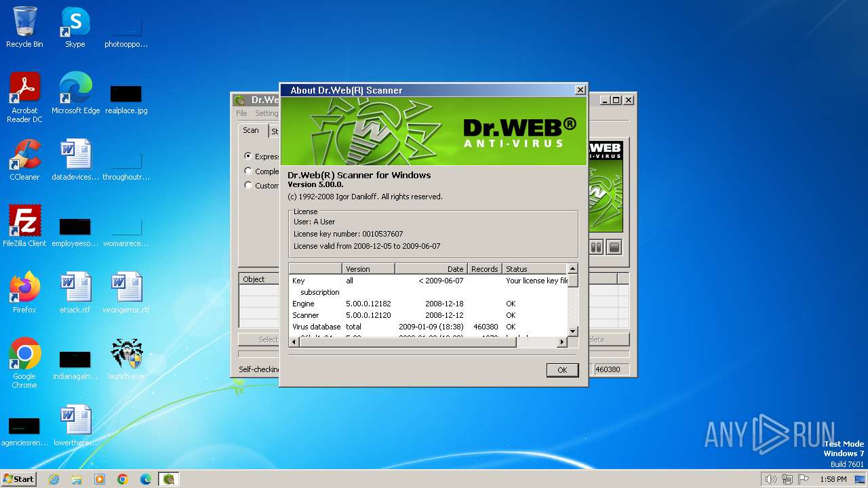Click the Start button
Screen dimensions: 868x488
19,479
